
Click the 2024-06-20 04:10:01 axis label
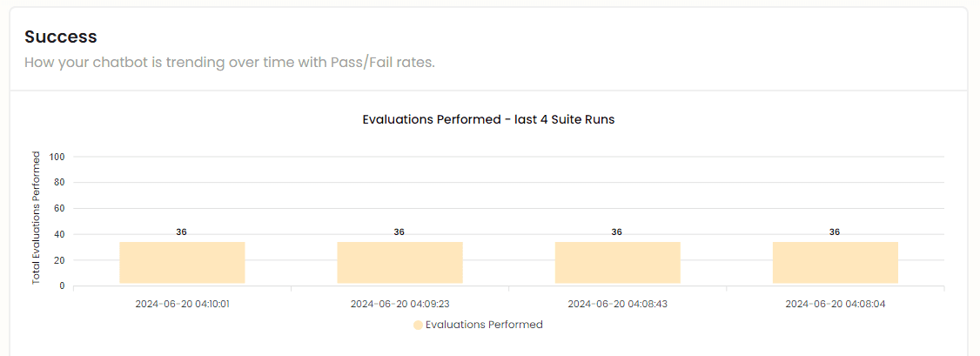click(x=183, y=304)
